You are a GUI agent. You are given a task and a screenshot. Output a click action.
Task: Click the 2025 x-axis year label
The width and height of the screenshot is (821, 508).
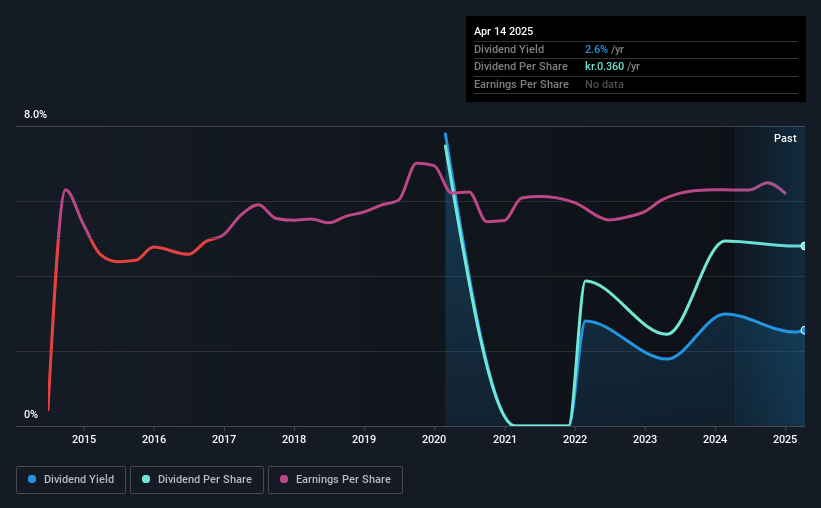click(x=785, y=439)
